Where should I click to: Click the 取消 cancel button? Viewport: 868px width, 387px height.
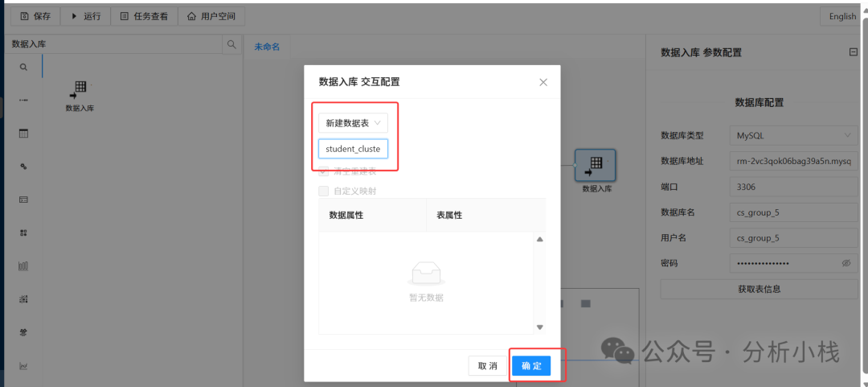487,366
